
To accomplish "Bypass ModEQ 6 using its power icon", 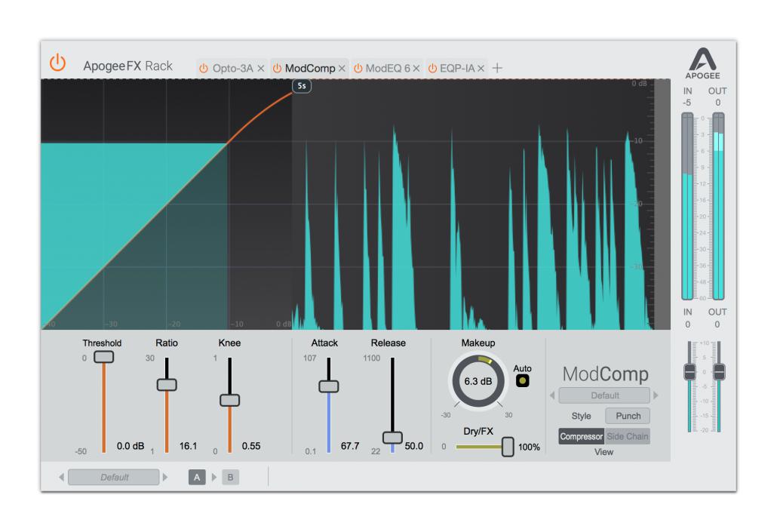I will point(358,68).
